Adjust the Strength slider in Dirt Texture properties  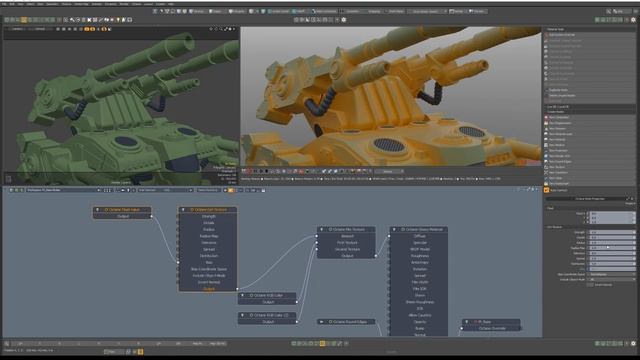point(612,232)
